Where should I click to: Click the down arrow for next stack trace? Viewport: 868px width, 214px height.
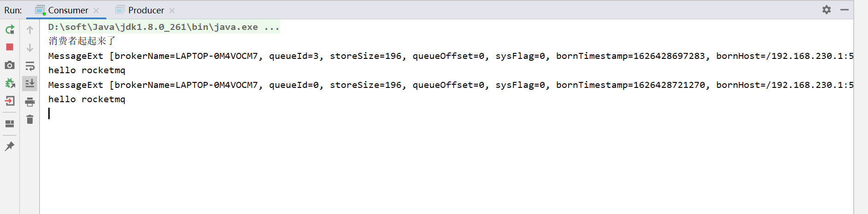[x=30, y=48]
